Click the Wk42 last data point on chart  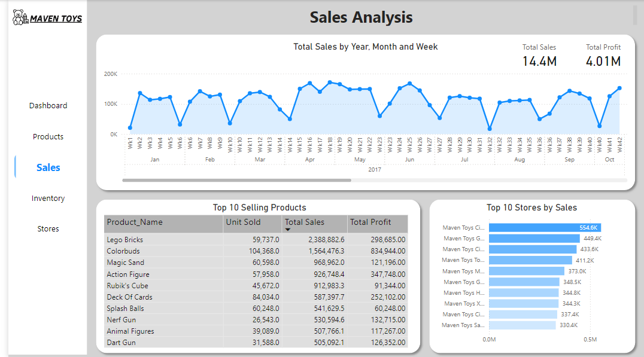click(619, 89)
